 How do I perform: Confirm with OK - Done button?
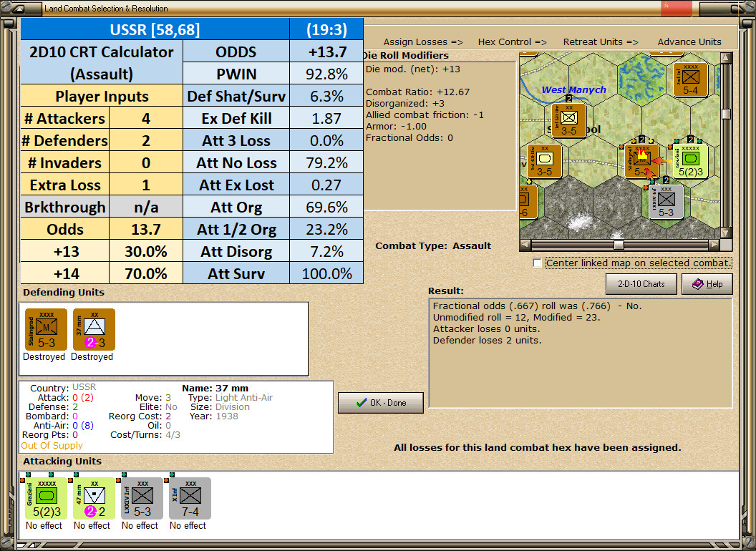click(x=381, y=403)
